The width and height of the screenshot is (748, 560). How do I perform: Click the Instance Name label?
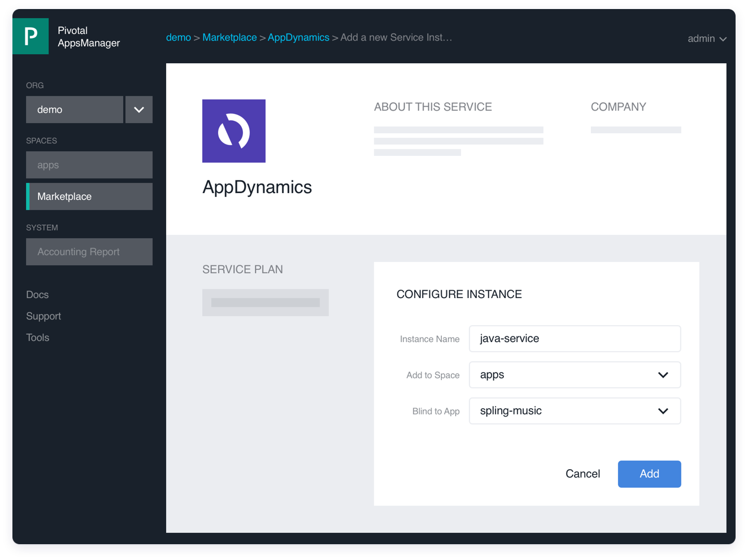click(x=430, y=339)
